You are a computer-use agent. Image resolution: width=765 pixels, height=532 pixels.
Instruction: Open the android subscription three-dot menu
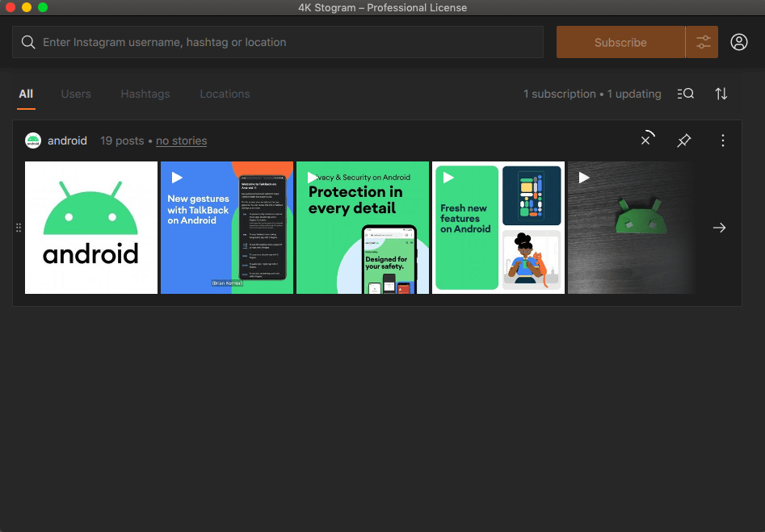pos(722,140)
